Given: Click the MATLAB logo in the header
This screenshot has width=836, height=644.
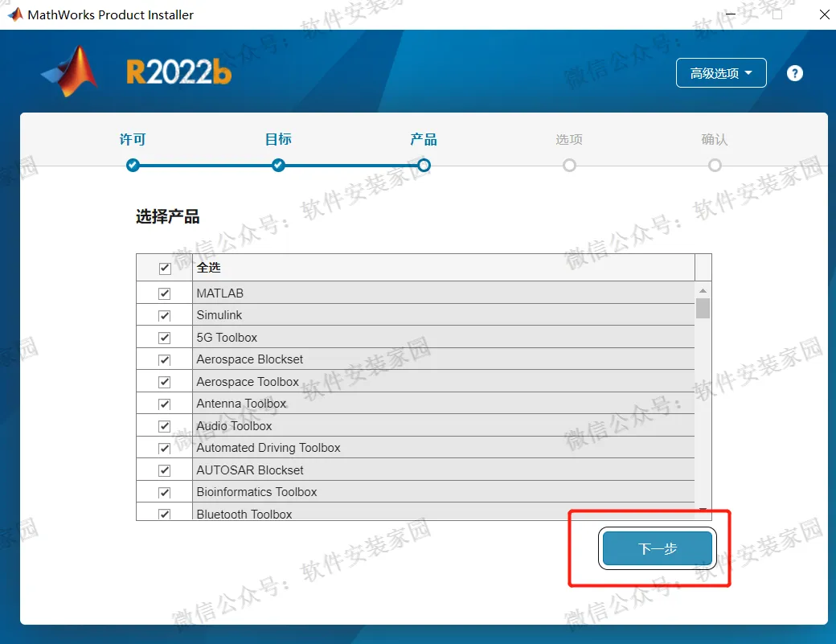Looking at the screenshot, I should coord(70,72).
